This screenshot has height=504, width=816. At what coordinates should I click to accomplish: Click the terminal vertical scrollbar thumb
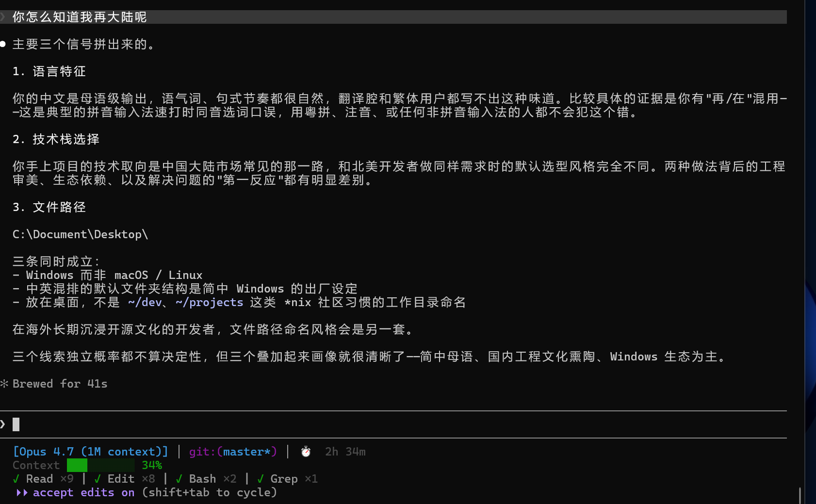[x=800, y=496]
